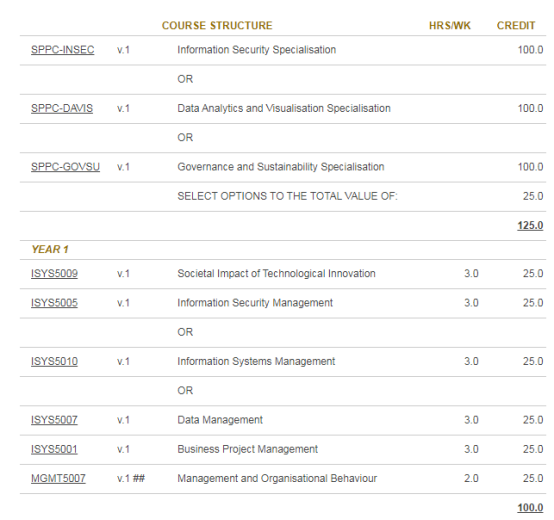This screenshot has height=520, width=554.
Task: Select Information Systems Management title
Action: click(x=256, y=361)
